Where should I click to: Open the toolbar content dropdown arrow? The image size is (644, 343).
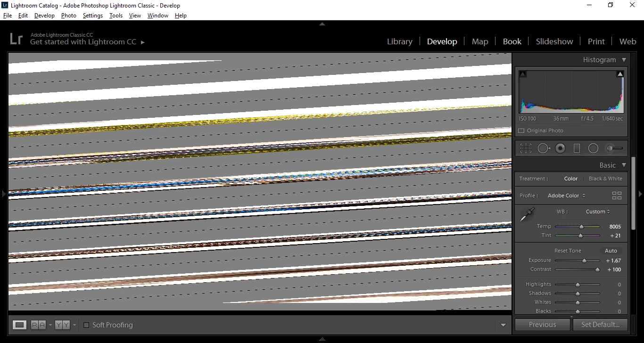503,325
